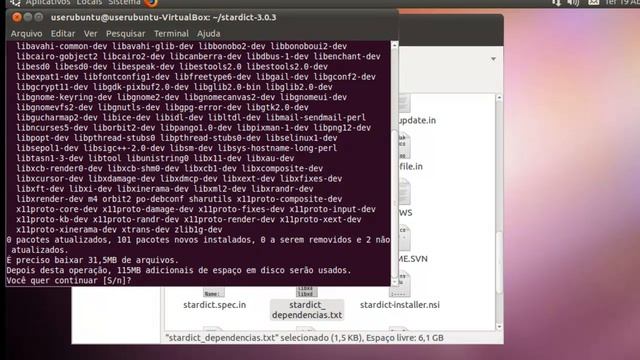Select the file ending in 'update.in'
Viewport: 640px width, 360px height.
(x=417, y=120)
